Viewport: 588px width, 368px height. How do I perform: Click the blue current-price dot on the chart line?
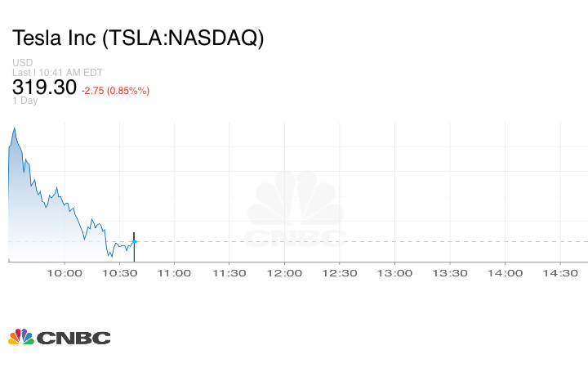pyautogui.click(x=135, y=241)
